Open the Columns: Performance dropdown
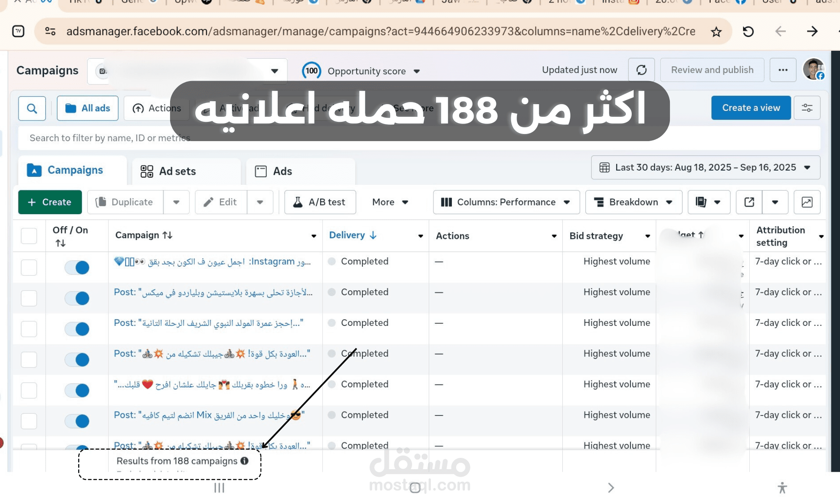Image resolution: width=840 pixels, height=504 pixels. click(x=506, y=202)
